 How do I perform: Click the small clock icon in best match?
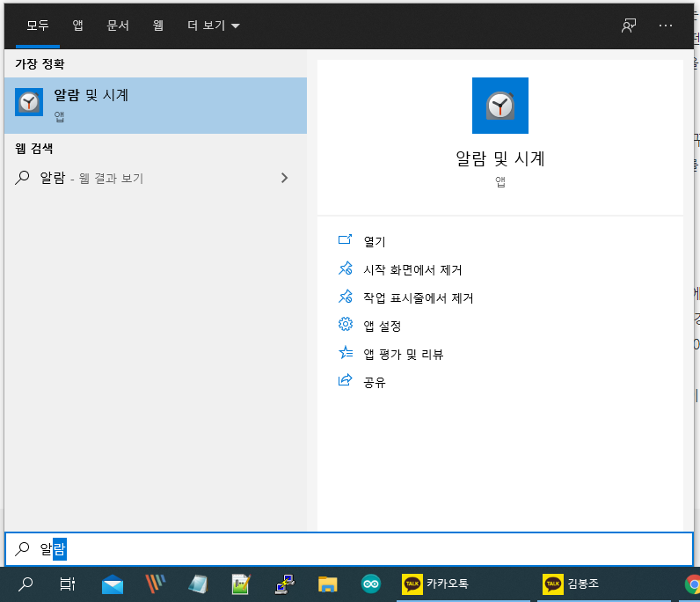click(x=29, y=102)
